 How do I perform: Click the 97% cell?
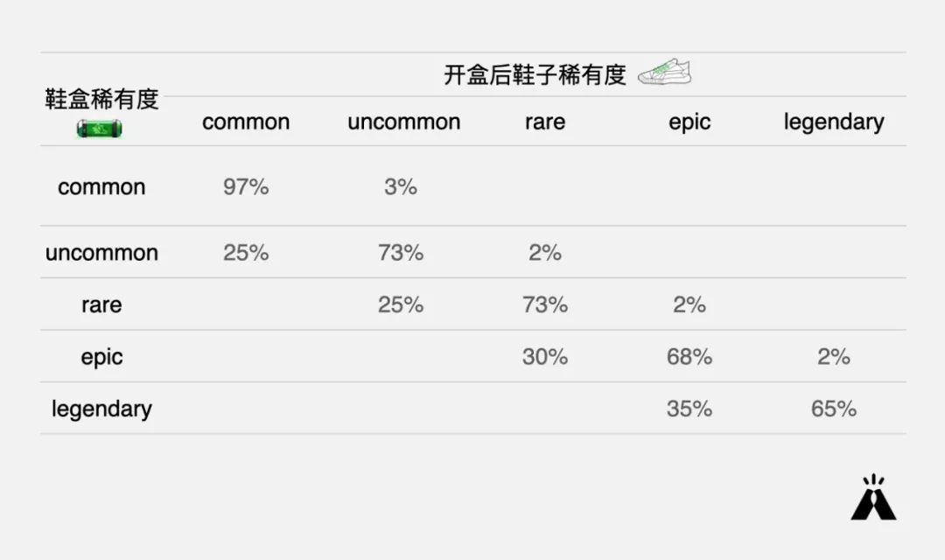pyautogui.click(x=246, y=187)
